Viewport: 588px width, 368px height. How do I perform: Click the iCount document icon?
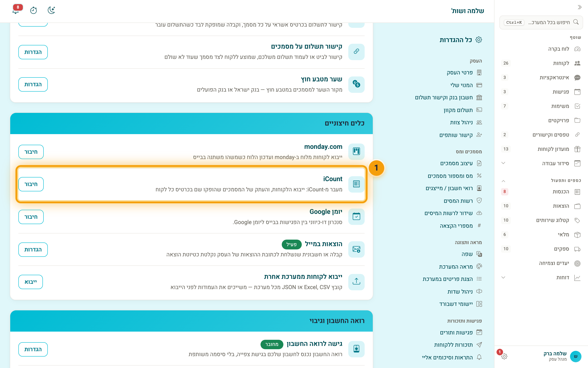pyautogui.click(x=356, y=184)
